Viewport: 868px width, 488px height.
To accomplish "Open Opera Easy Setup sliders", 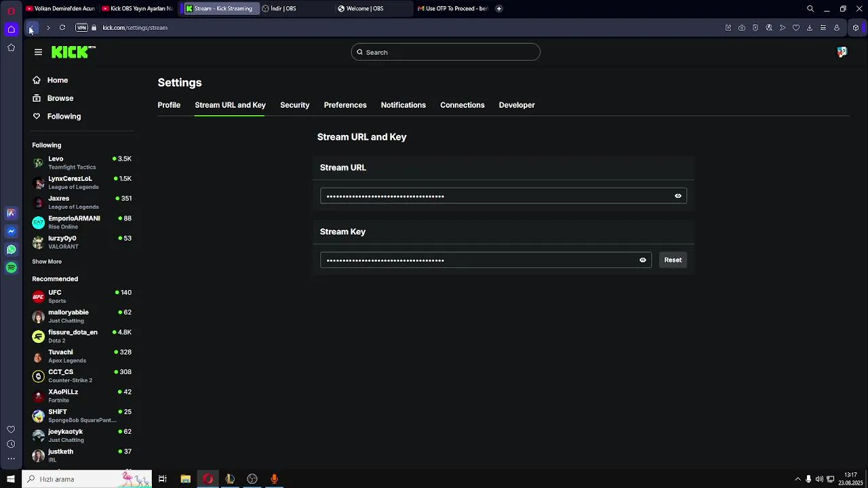I will [x=823, y=28].
